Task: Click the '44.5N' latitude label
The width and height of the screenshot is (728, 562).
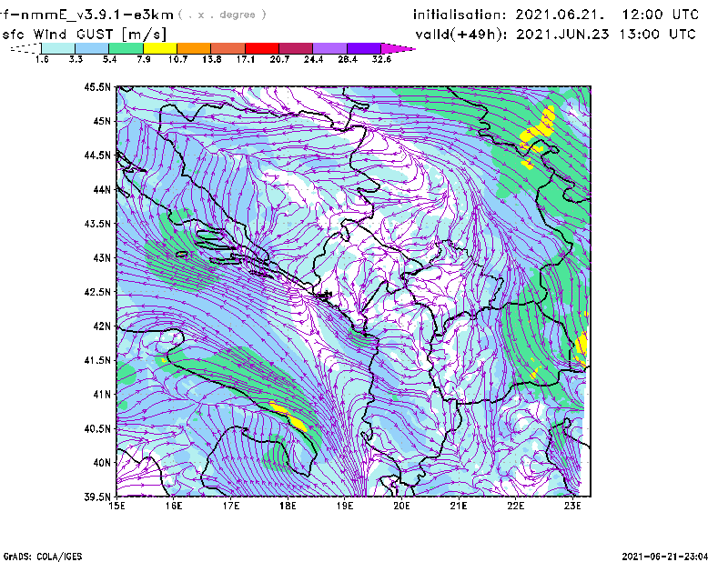Action: point(97,155)
